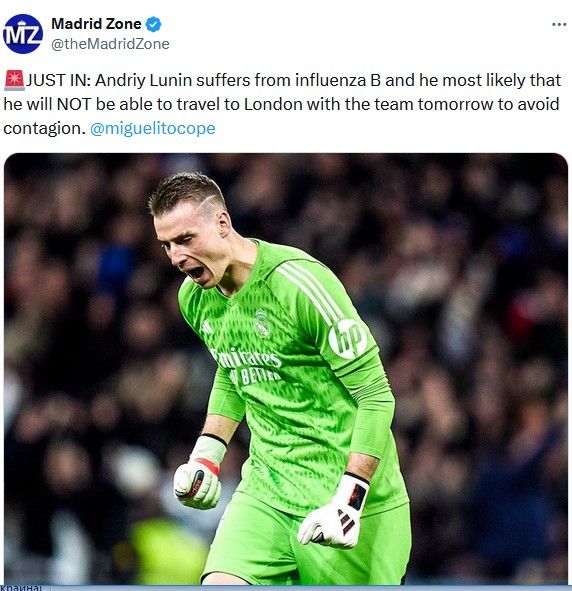The image size is (572, 591).
Task: Open the three-dot more options menu
Action: 559,24
